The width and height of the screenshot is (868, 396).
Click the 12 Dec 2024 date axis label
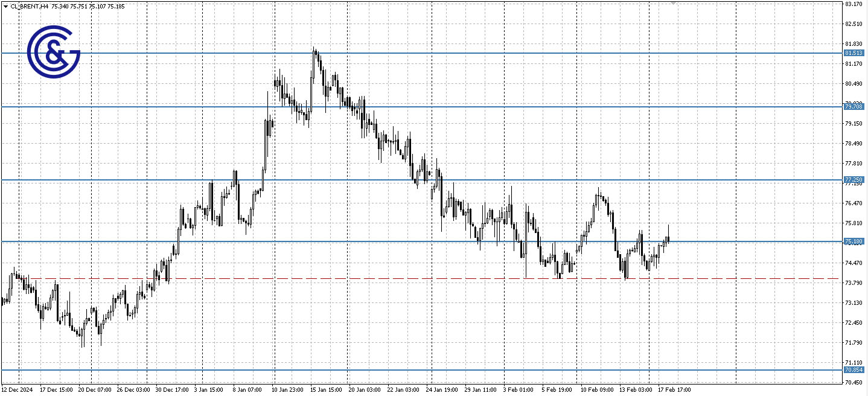pos(18,390)
